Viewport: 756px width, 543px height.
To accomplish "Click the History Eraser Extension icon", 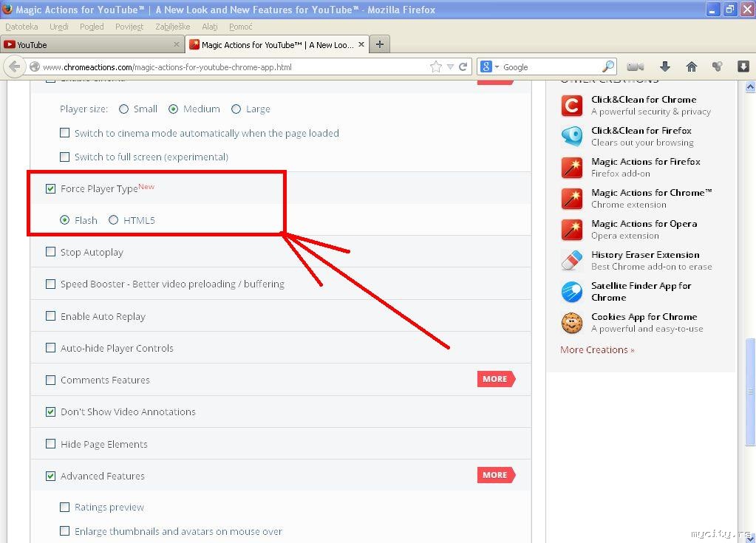I will 572,261.
